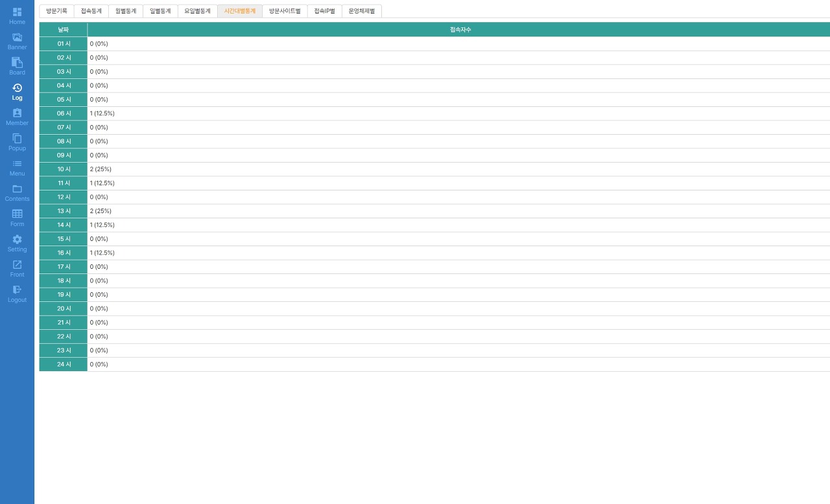Click the 2 (25%) value in 13 시 row
The image size is (830, 504).
pyautogui.click(x=101, y=211)
